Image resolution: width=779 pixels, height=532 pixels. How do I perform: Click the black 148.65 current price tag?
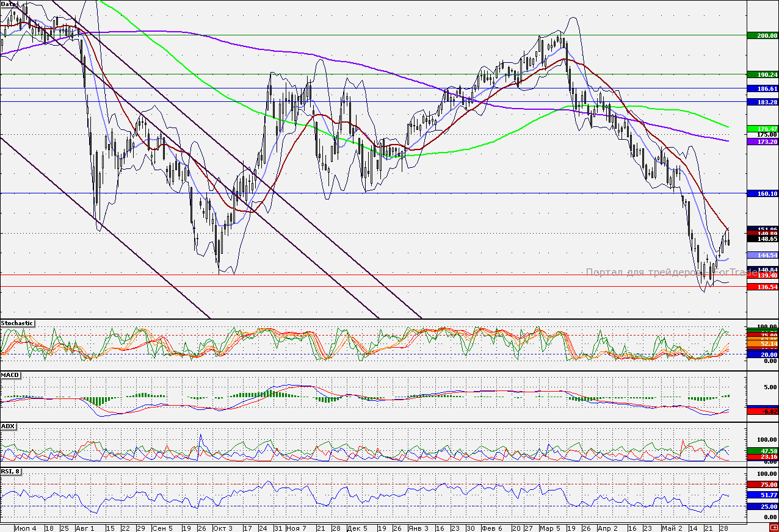click(763, 239)
